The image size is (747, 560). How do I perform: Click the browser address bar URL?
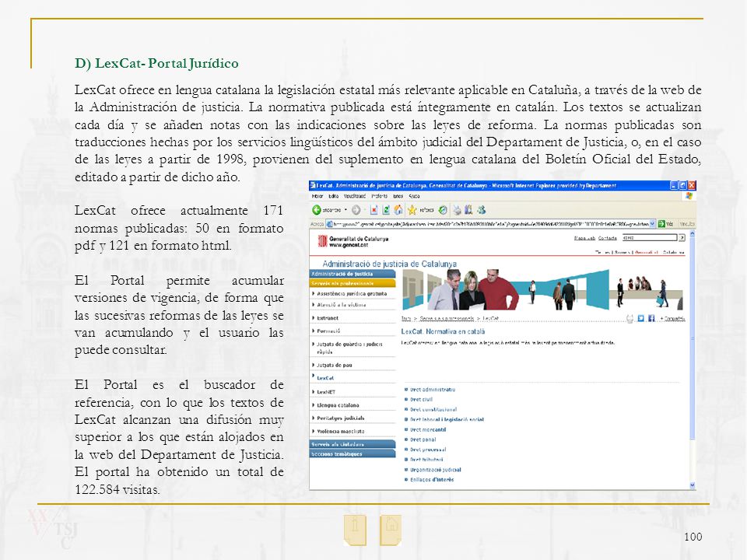491,223
